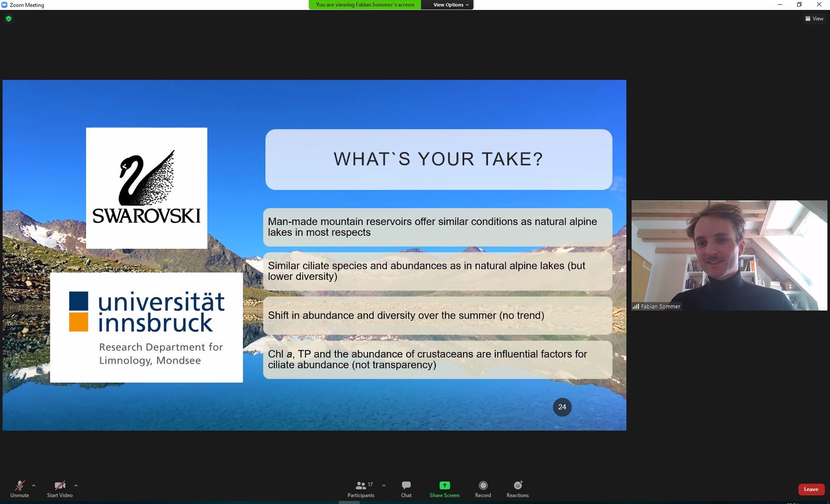The height and width of the screenshot is (504, 830).
Task: Click the divider handle beside video panel
Action: [629, 255]
